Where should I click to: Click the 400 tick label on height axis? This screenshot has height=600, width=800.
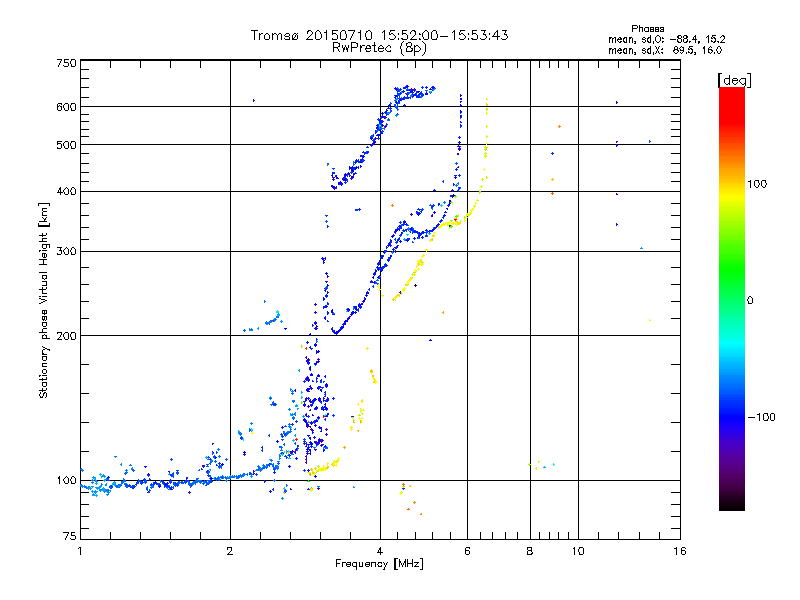pyautogui.click(x=66, y=191)
